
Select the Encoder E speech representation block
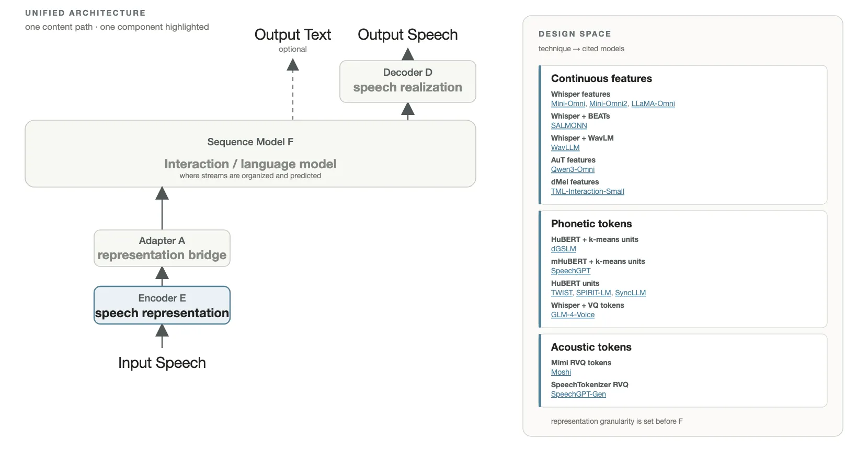pyautogui.click(x=162, y=305)
